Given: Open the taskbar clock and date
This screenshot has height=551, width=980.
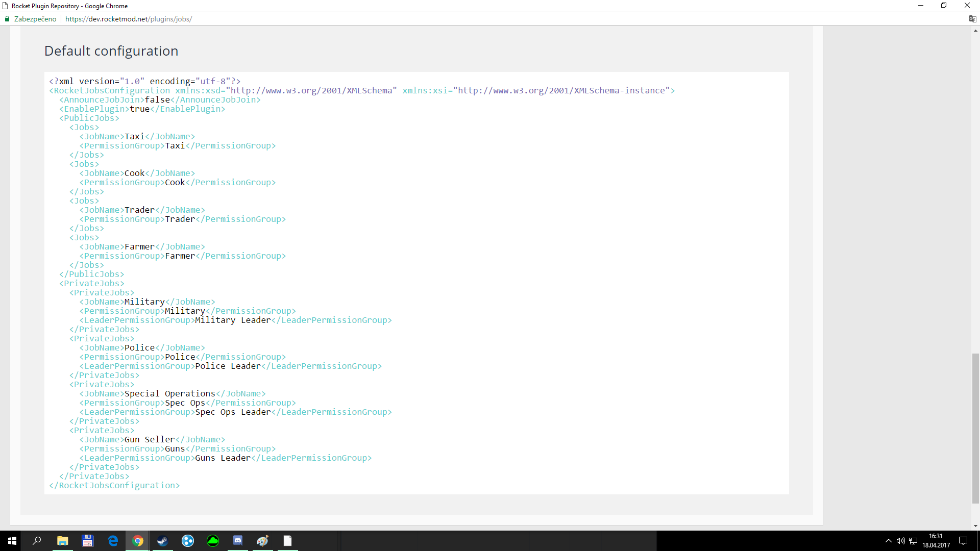Looking at the screenshot, I should (936, 541).
